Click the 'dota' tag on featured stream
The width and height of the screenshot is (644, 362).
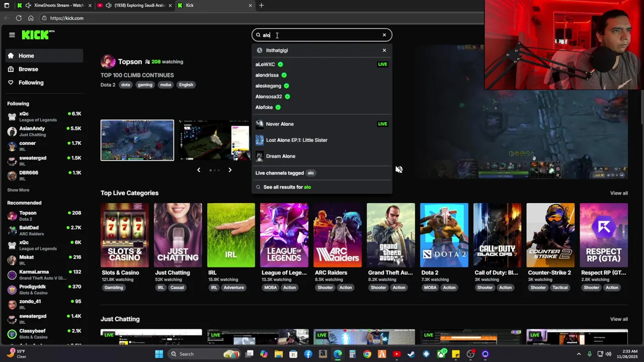[x=126, y=85]
